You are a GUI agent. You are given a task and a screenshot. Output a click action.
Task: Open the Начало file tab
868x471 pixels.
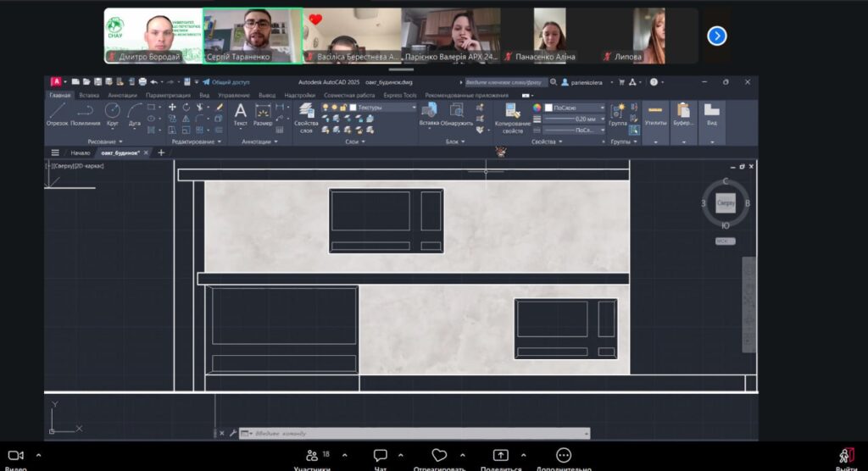[81, 153]
